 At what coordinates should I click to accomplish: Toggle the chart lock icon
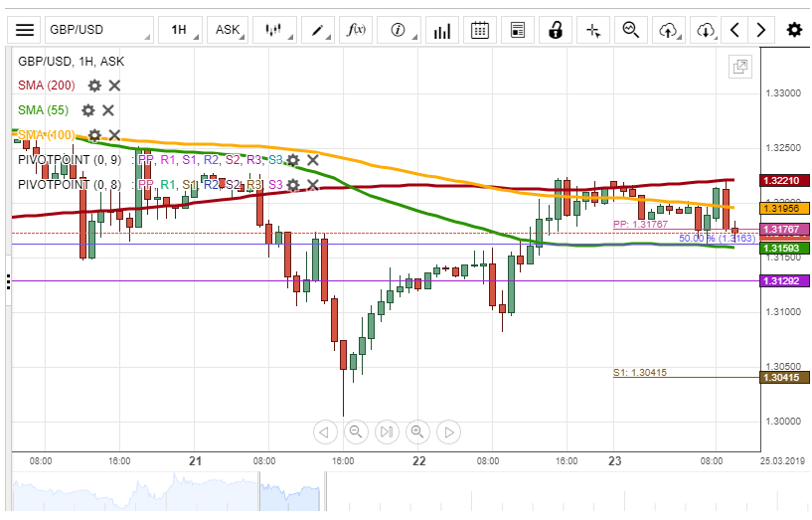point(556,30)
